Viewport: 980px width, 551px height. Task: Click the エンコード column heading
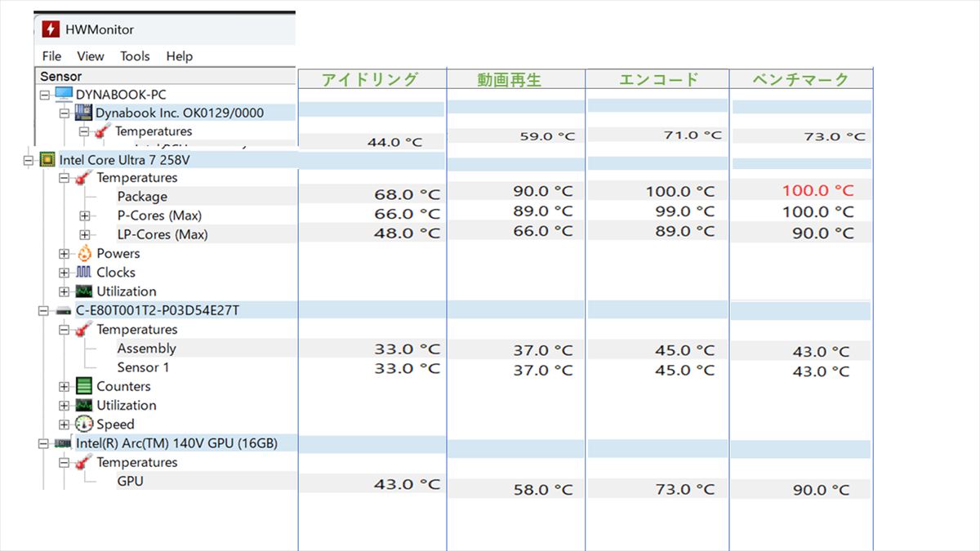coord(659,79)
